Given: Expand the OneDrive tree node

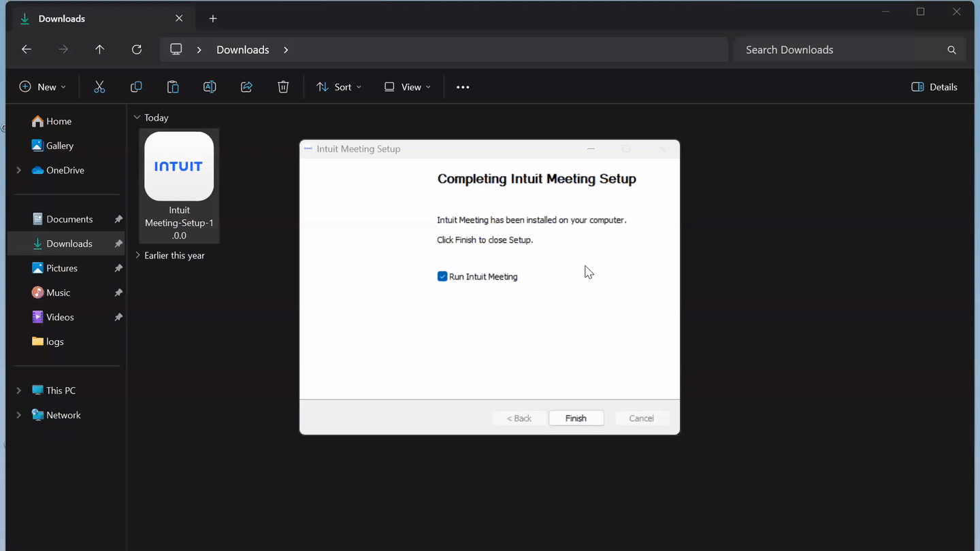Looking at the screenshot, I should point(18,170).
